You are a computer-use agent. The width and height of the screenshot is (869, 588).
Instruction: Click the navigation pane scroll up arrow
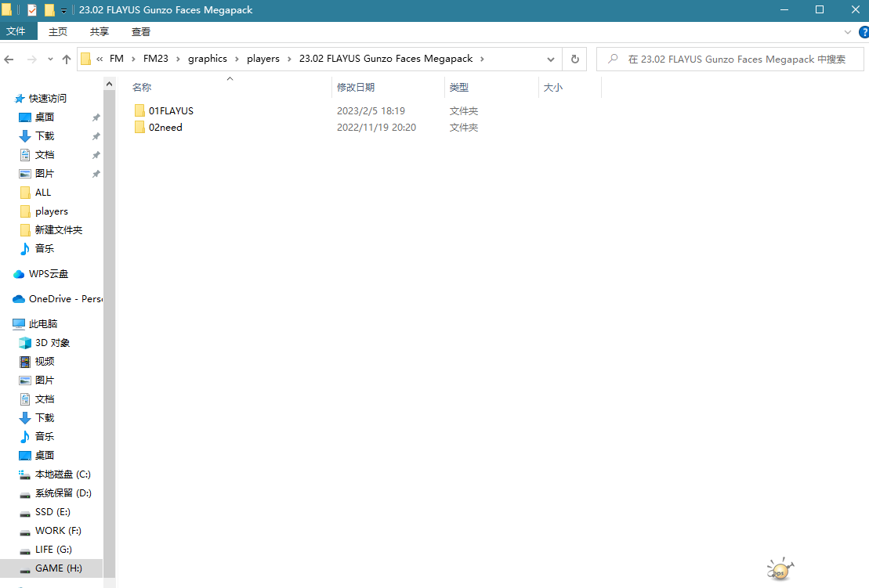click(x=109, y=84)
